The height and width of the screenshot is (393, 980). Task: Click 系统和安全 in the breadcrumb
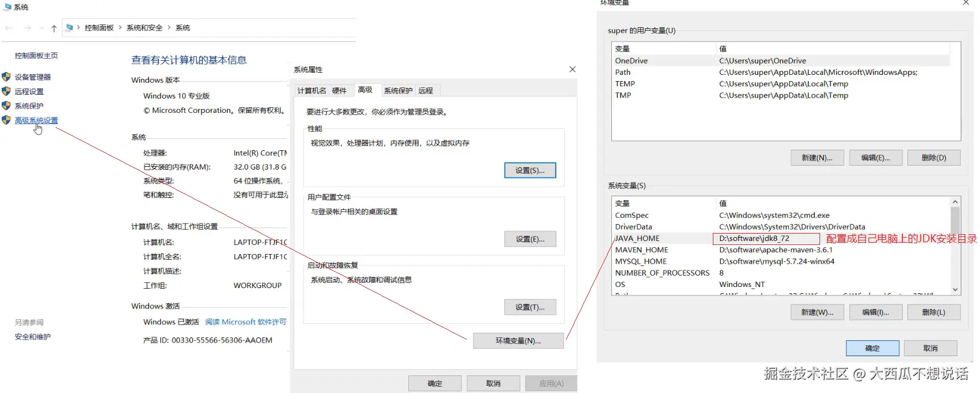tap(145, 28)
